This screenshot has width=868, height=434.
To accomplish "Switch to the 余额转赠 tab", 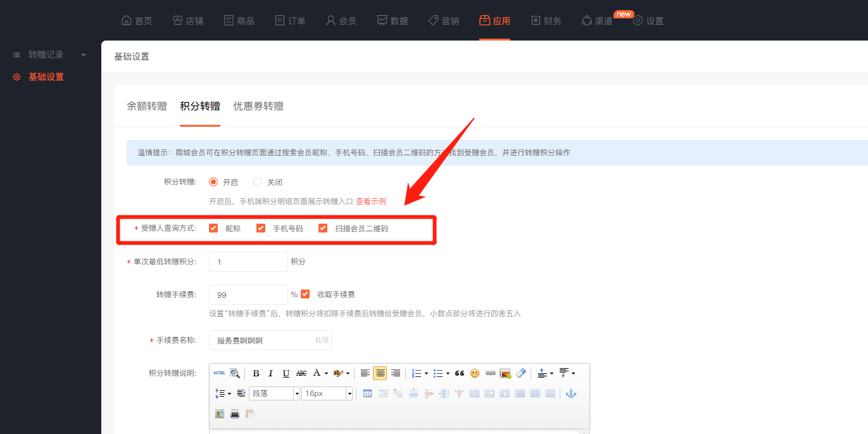I will pyautogui.click(x=147, y=106).
